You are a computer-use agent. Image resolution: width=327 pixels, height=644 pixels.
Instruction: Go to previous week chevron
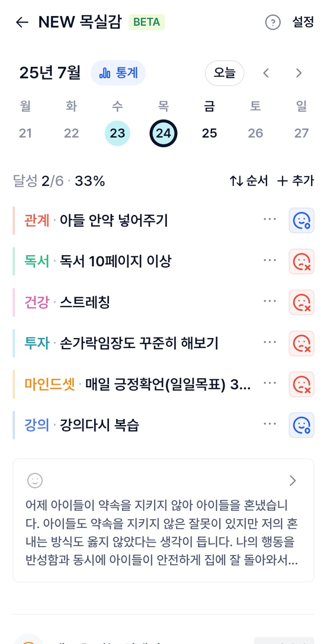[266, 73]
